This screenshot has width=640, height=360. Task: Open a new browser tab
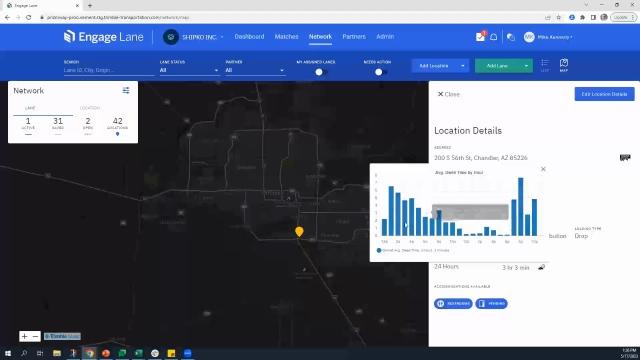[90, 6]
